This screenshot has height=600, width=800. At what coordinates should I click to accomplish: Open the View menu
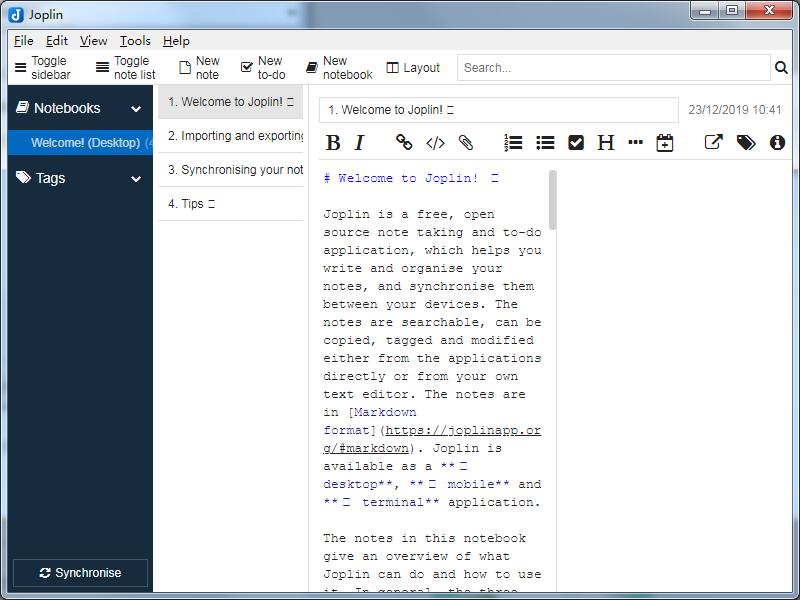(x=93, y=41)
